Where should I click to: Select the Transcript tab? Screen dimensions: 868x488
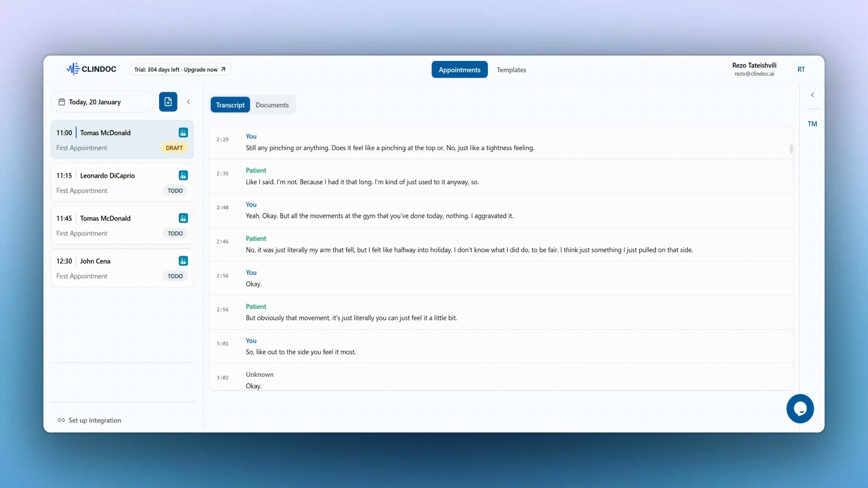pyautogui.click(x=230, y=105)
